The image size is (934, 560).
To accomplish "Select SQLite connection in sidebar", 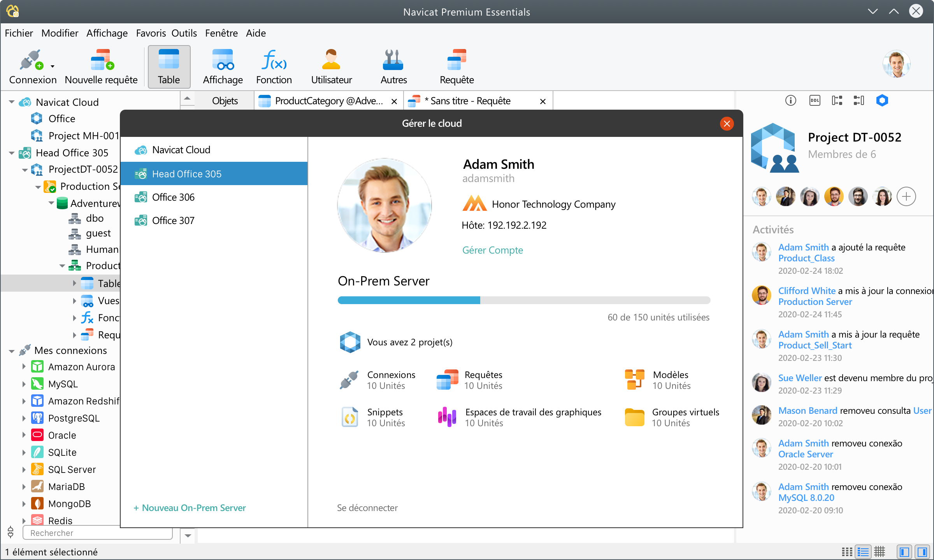I will tap(62, 452).
